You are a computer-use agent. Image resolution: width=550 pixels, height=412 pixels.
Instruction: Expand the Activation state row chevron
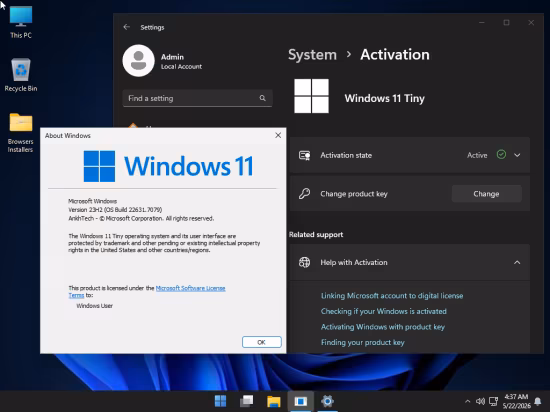(517, 155)
